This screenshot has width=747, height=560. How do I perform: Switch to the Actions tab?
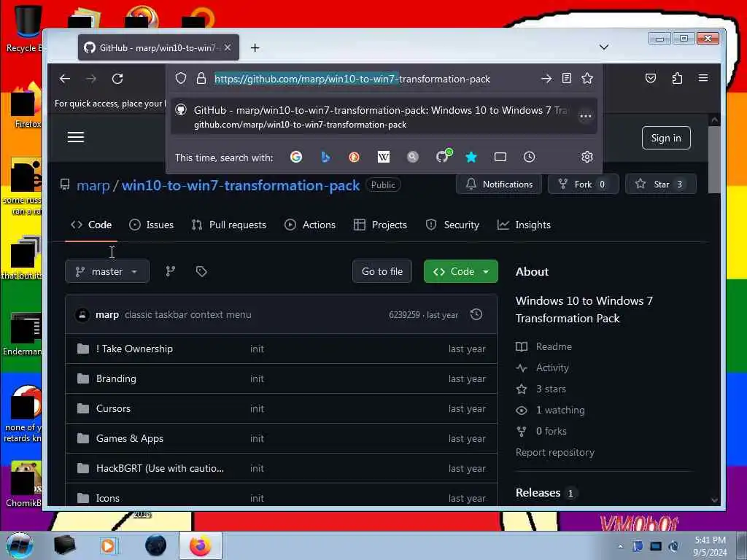point(310,225)
